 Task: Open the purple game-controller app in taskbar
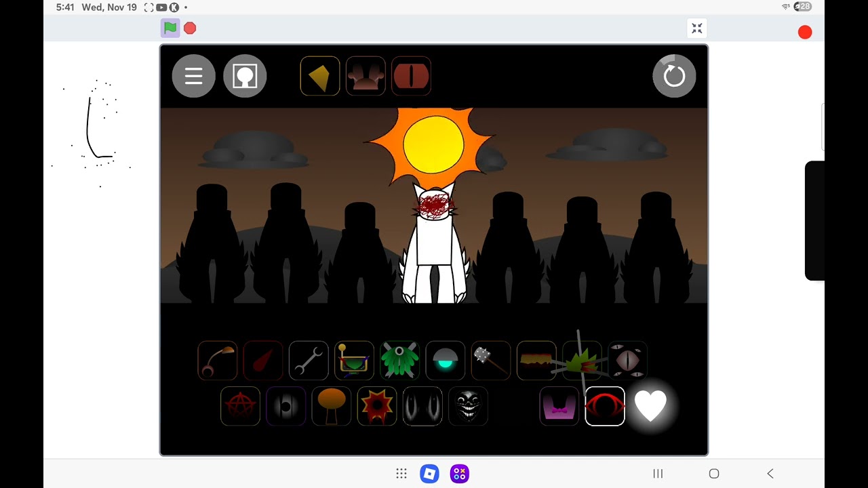pyautogui.click(x=460, y=474)
